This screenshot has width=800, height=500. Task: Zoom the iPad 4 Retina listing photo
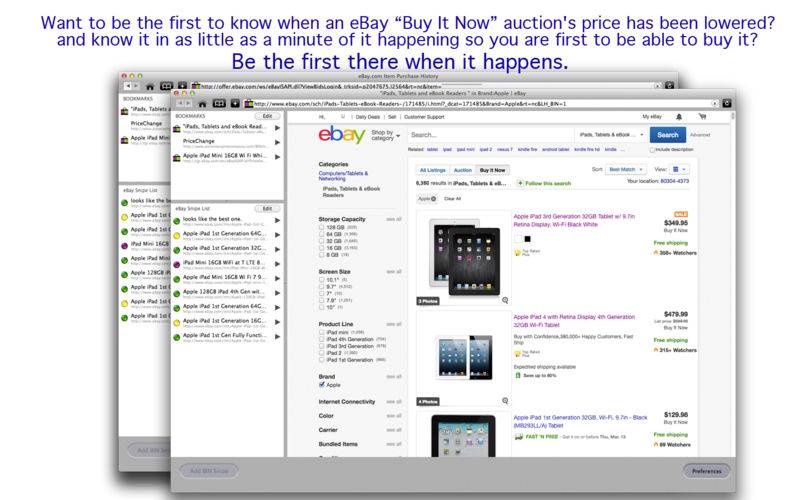[505, 401]
